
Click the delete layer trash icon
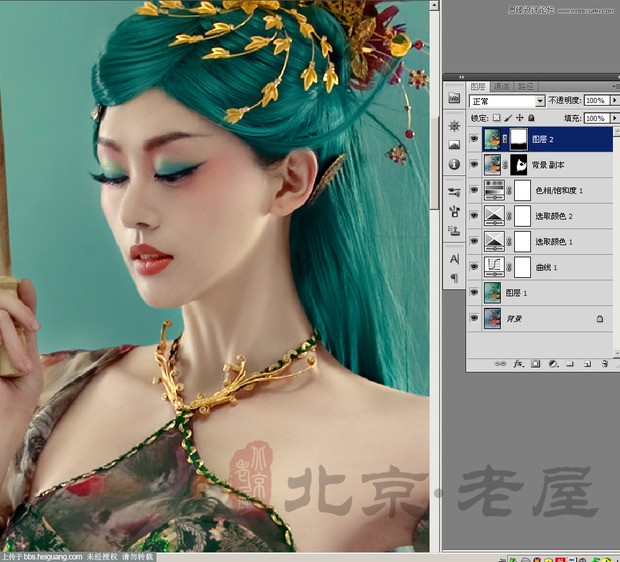coord(602,364)
